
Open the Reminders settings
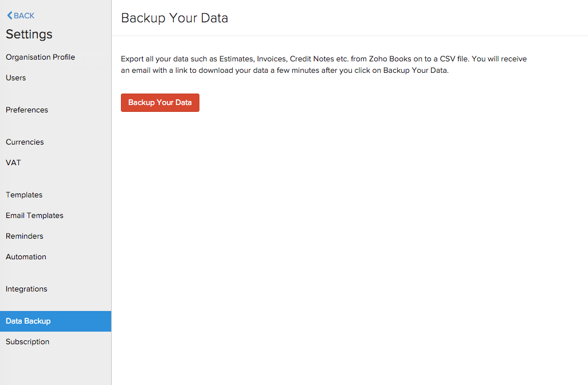(24, 236)
